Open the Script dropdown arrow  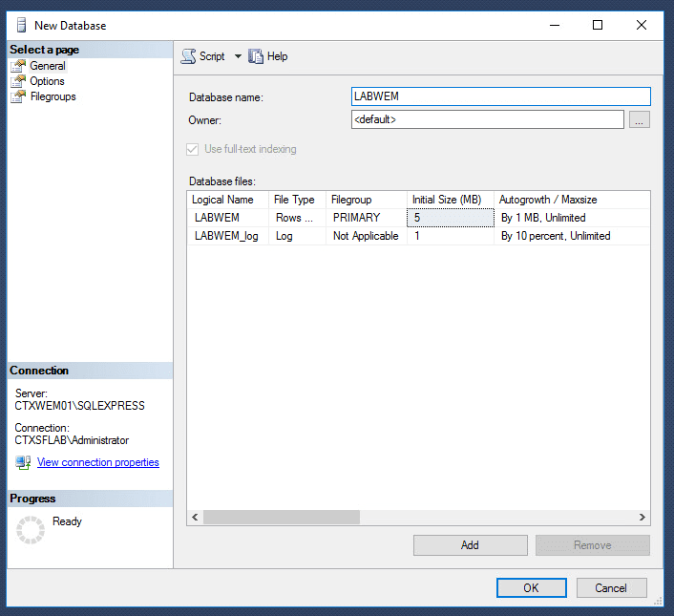(238, 56)
